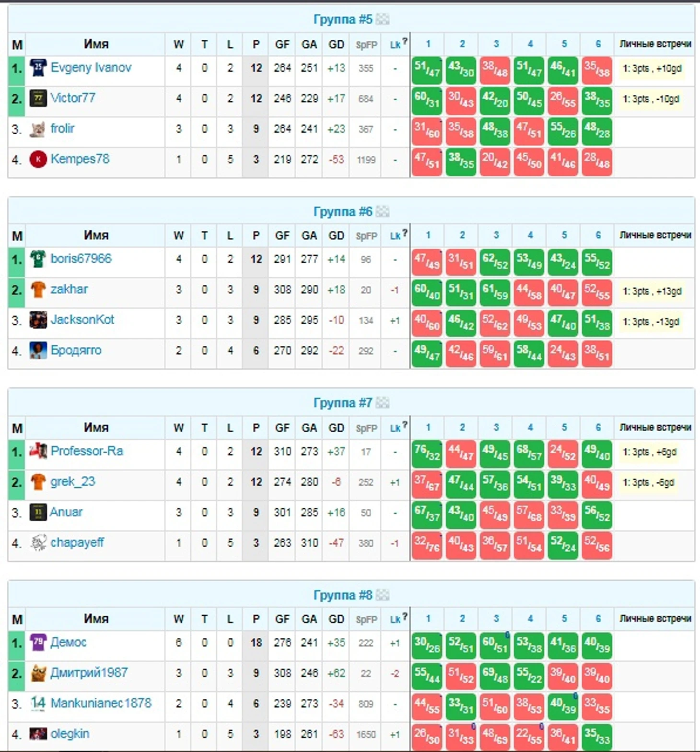Image resolution: width=700 pixels, height=752 pixels.
Task: Click Демос's purple jersey avatar
Action: point(38,643)
